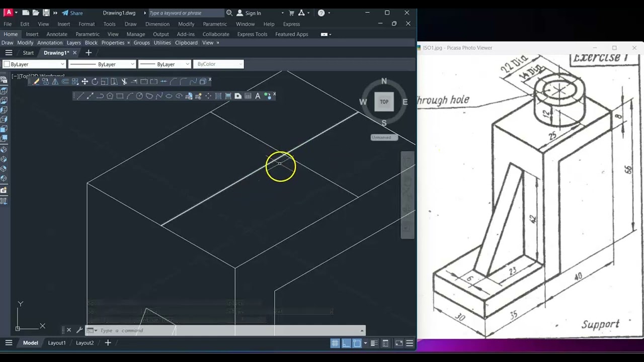Switch to the Express Tools ribbon tab
The image size is (644, 362).
252,34
